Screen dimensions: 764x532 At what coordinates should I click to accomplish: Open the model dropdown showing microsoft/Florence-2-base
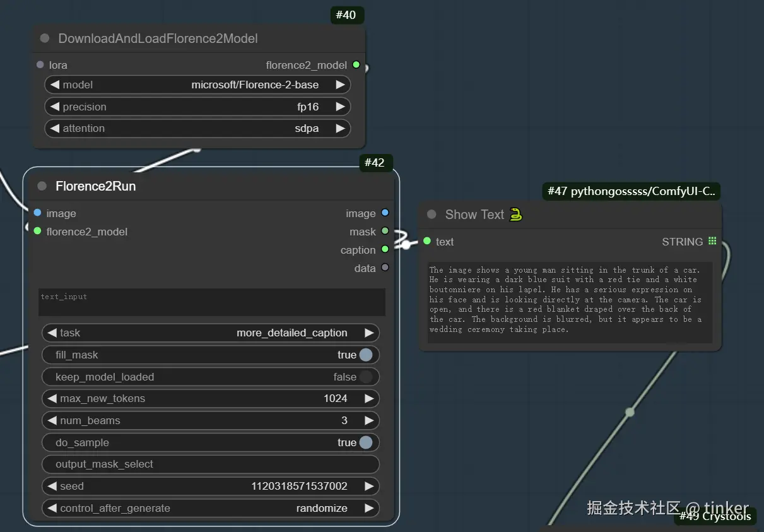click(197, 85)
